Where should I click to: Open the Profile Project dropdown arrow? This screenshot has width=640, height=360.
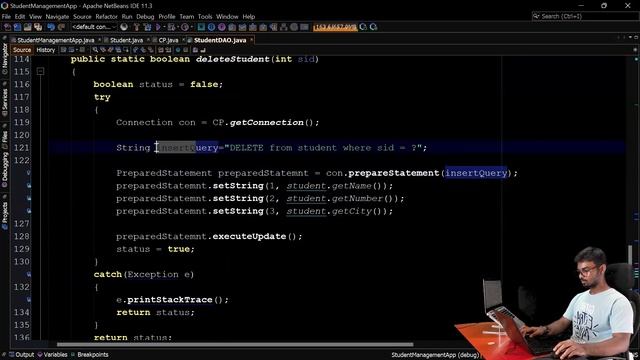[x=191, y=27]
